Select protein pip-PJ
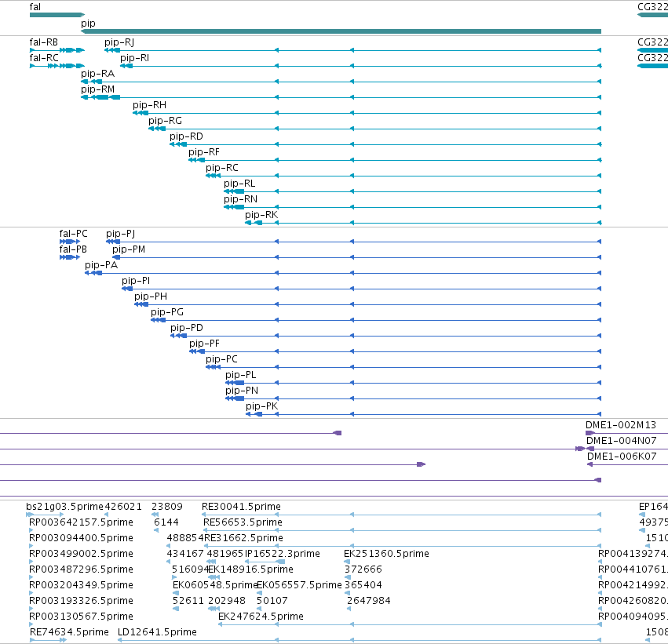 click(121, 234)
